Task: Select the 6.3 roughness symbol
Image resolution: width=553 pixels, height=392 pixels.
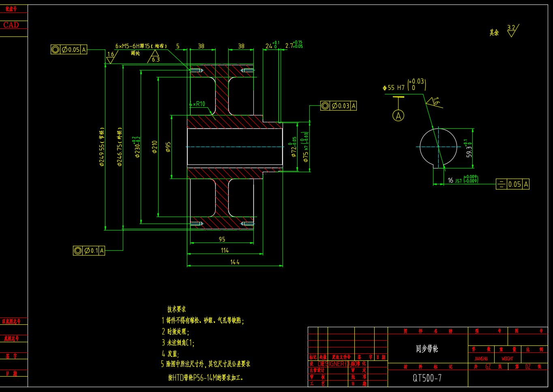Action: point(155,57)
